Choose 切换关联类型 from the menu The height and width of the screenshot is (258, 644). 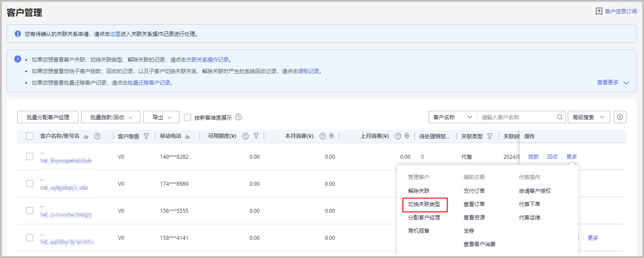click(x=424, y=204)
